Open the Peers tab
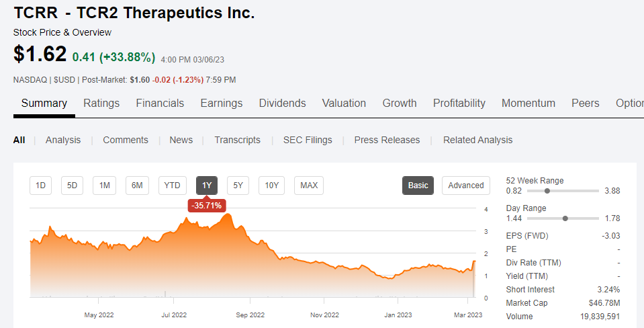Screen dimensions: 644x328 point(585,103)
